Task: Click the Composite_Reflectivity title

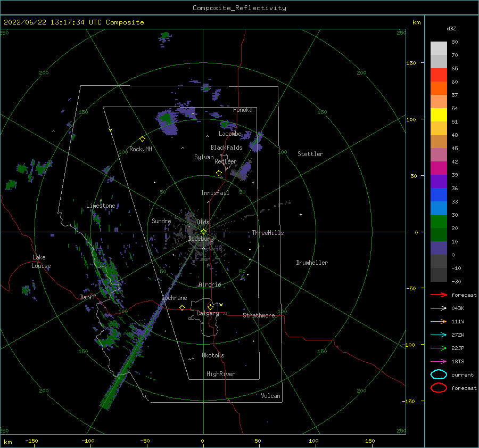Action: click(x=240, y=8)
